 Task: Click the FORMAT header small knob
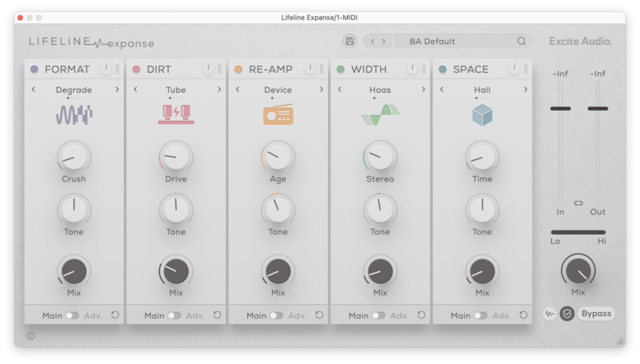point(106,70)
